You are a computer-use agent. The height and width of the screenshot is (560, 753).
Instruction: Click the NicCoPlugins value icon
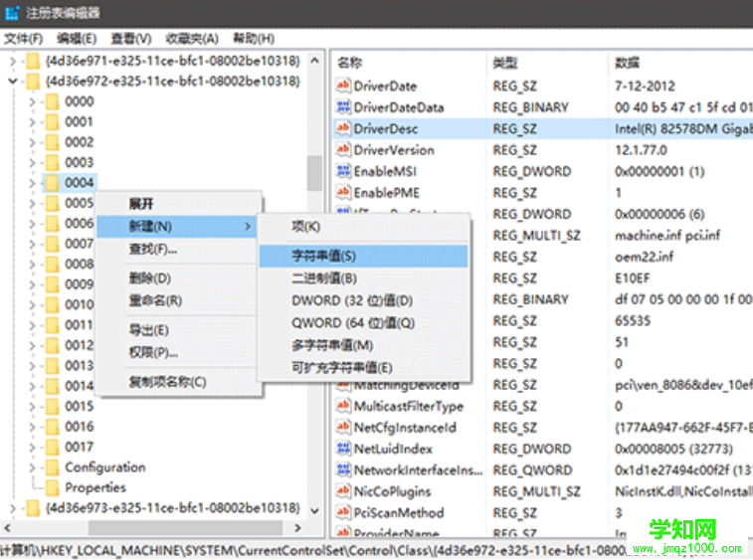[x=343, y=491]
